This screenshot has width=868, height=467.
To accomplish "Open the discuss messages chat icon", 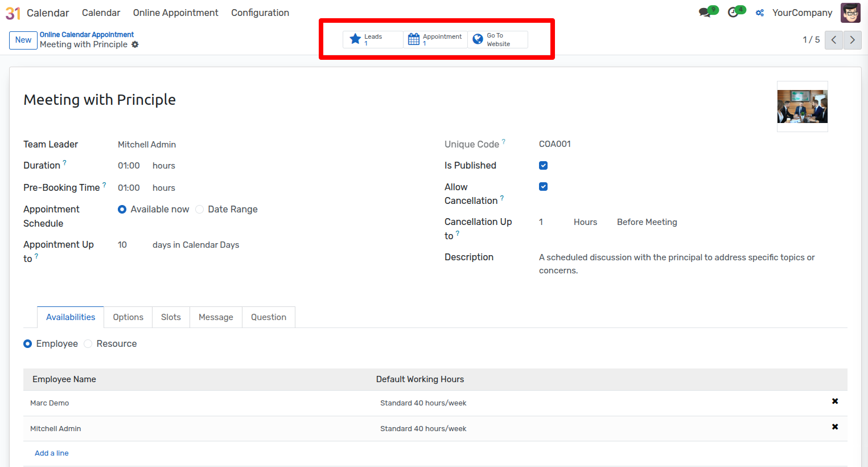I will tap(705, 13).
